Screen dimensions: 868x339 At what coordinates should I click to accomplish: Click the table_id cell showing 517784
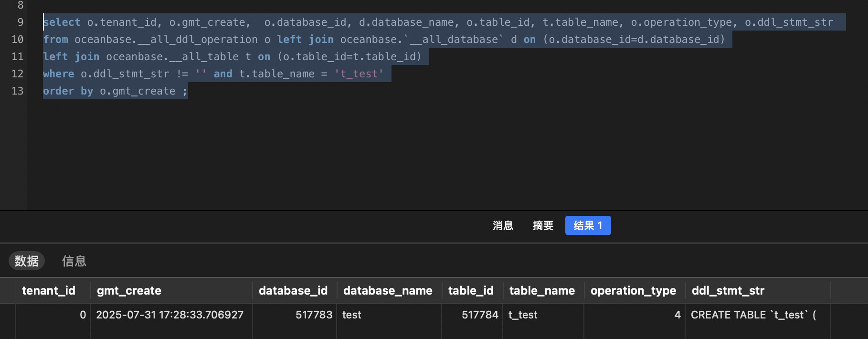click(x=479, y=315)
